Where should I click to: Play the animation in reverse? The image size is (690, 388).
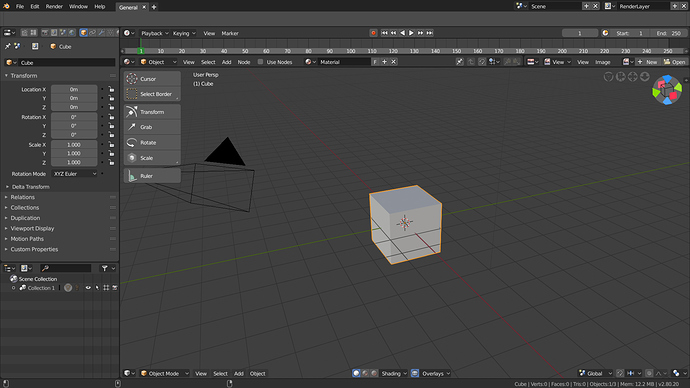(x=402, y=33)
